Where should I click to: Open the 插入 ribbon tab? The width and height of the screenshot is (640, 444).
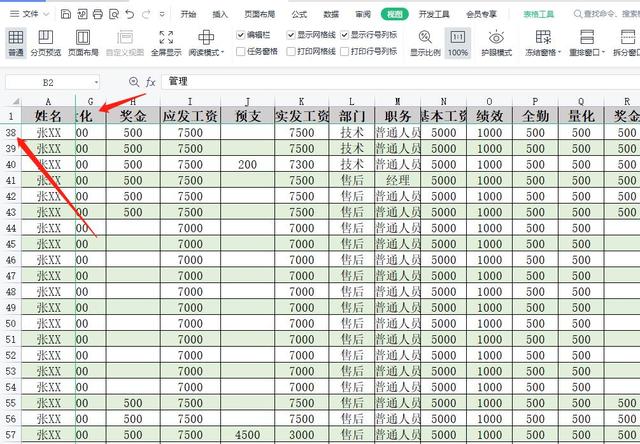coord(220,14)
